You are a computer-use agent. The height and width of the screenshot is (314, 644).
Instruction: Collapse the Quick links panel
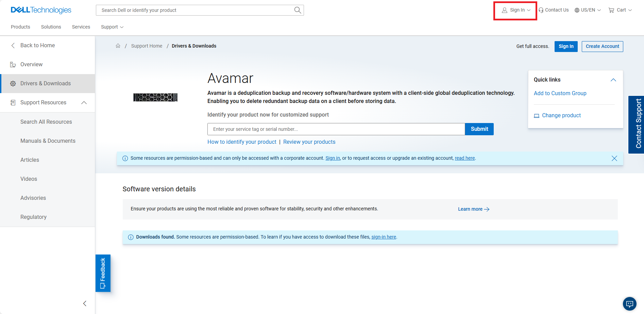tap(613, 80)
